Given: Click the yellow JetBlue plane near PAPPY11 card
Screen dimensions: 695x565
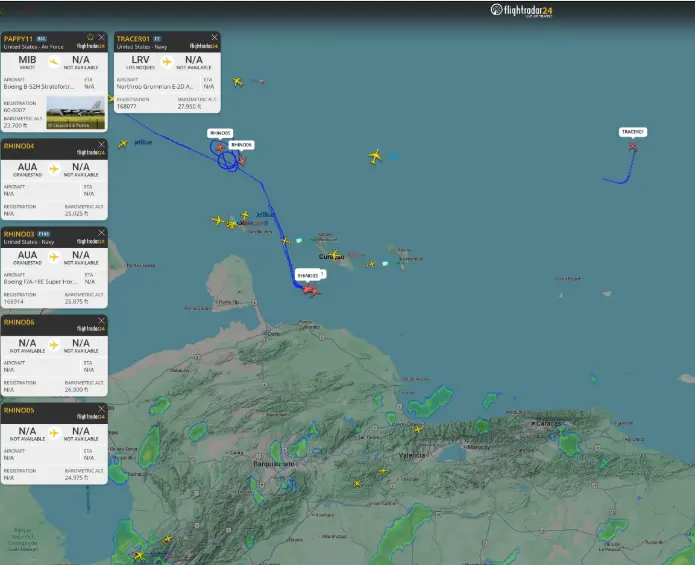Looking at the screenshot, I should pyautogui.click(x=123, y=144).
